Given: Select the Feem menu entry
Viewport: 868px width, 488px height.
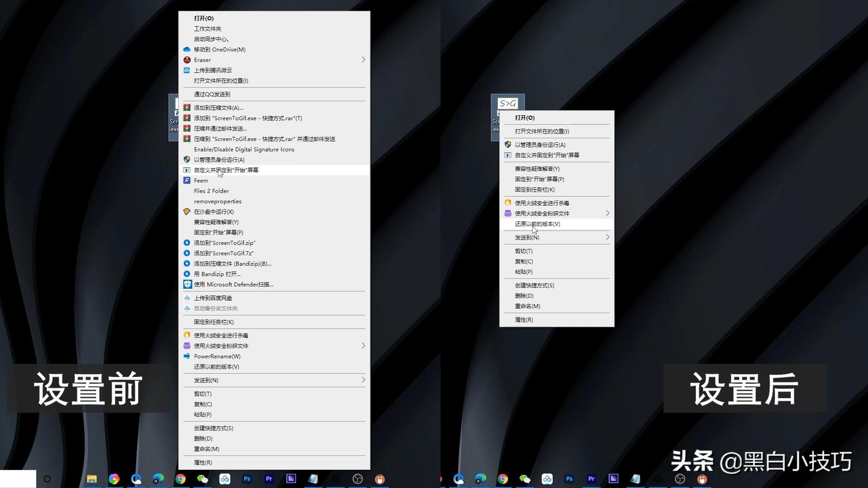Looking at the screenshot, I should pos(201,180).
